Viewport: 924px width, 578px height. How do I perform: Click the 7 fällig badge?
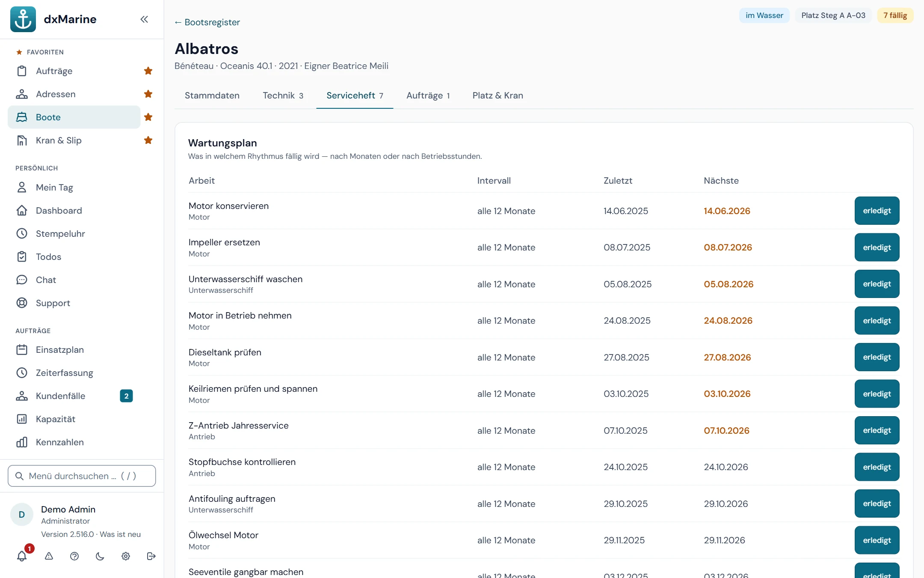click(895, 15)
